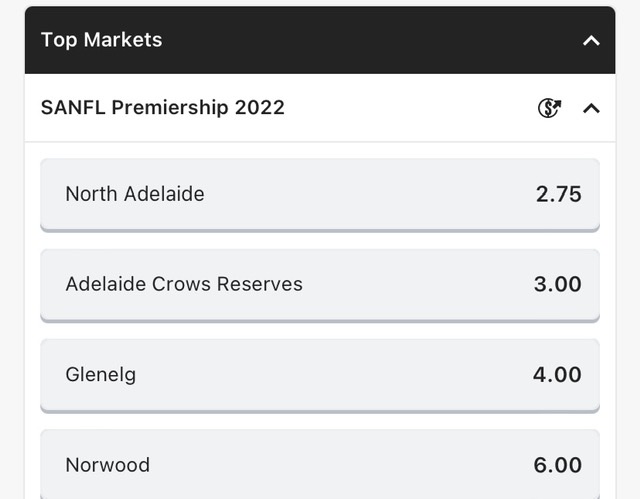The width and height of the screenshot is (640, 499).
Task: Click the dollar cash-out icon beside SANFL Premiership
Action: pos(549,108)
